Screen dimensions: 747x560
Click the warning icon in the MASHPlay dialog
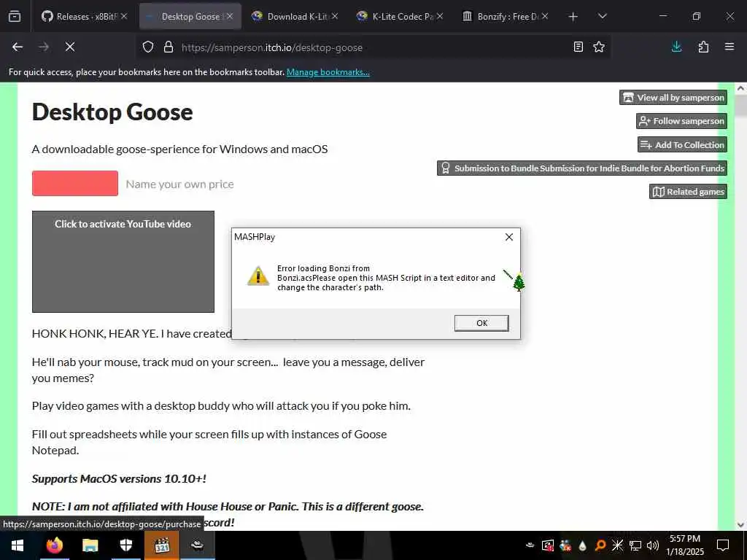coord(258,276)
